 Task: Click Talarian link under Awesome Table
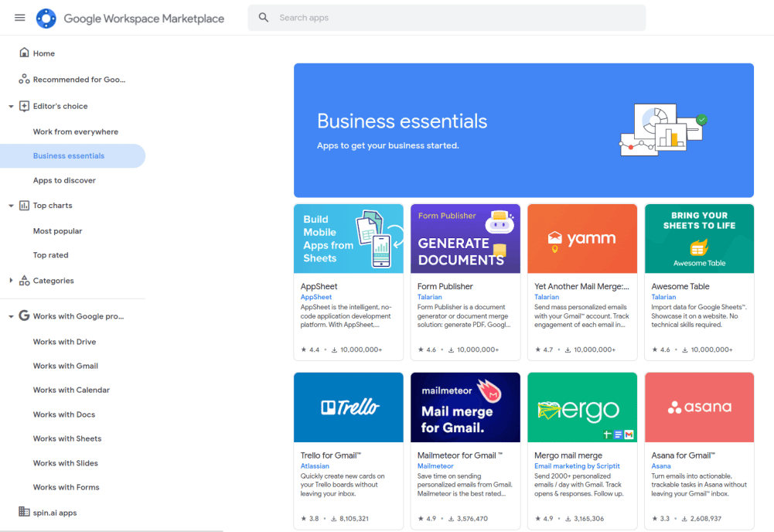(663, 297)
